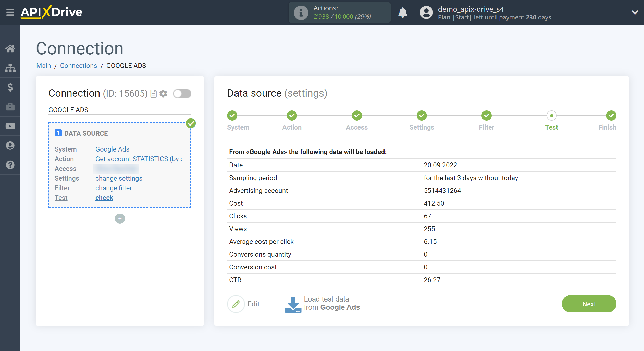Go to the Settings step
The width and height of the screenshot is (644, 351).
(x=422, y=116)
